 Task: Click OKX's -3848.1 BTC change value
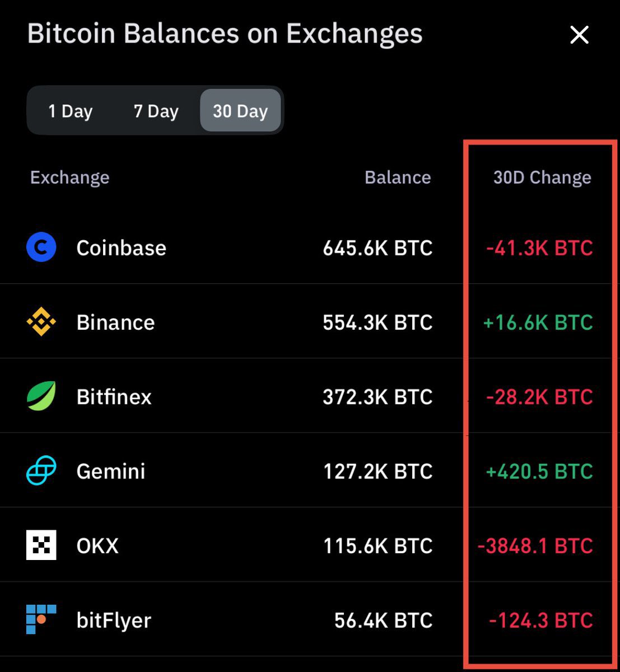click(x=535, y=546)
